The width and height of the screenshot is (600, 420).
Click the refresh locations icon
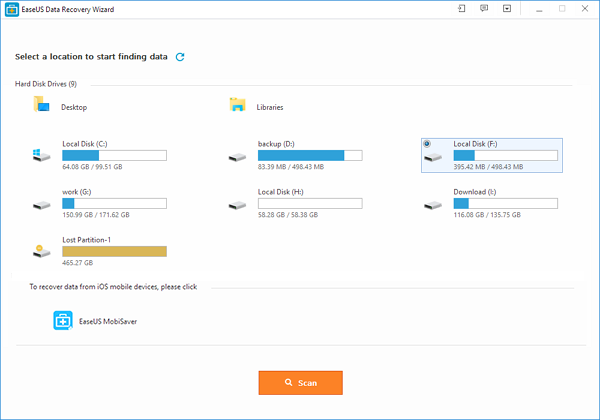[180, 57]
